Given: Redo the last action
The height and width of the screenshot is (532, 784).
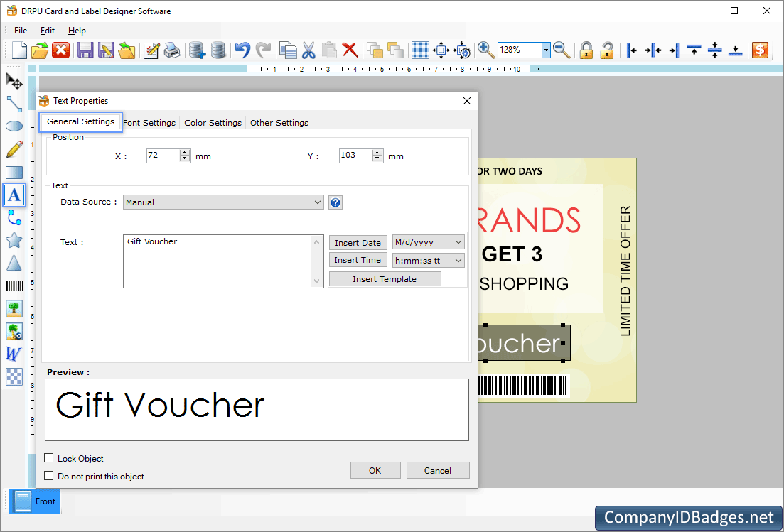Looking at the screenshot, I should 263,50.
